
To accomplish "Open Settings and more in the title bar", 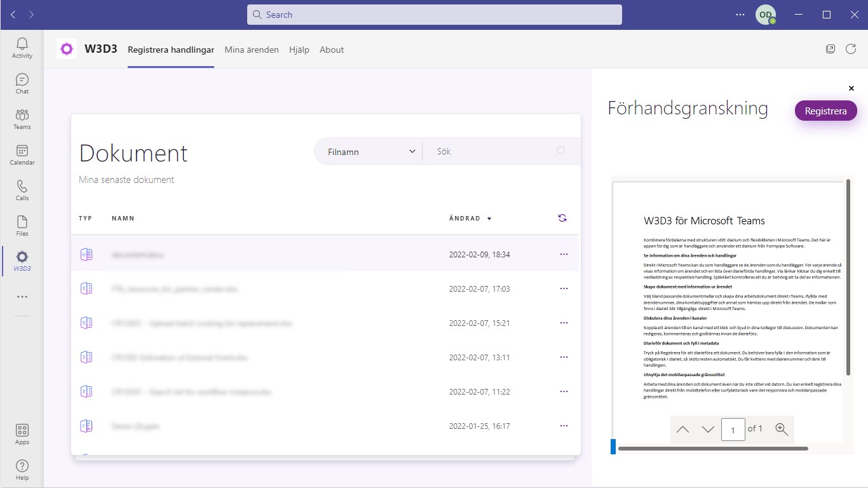I will coord(740,15).
